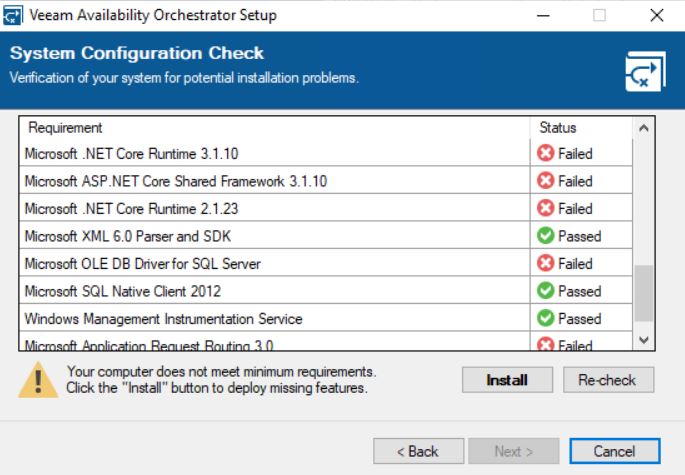Select Microsoft SQL Native Client 2012 row
Image resolution: width=685 pixels, height=475 pixels.
point(326,291)
